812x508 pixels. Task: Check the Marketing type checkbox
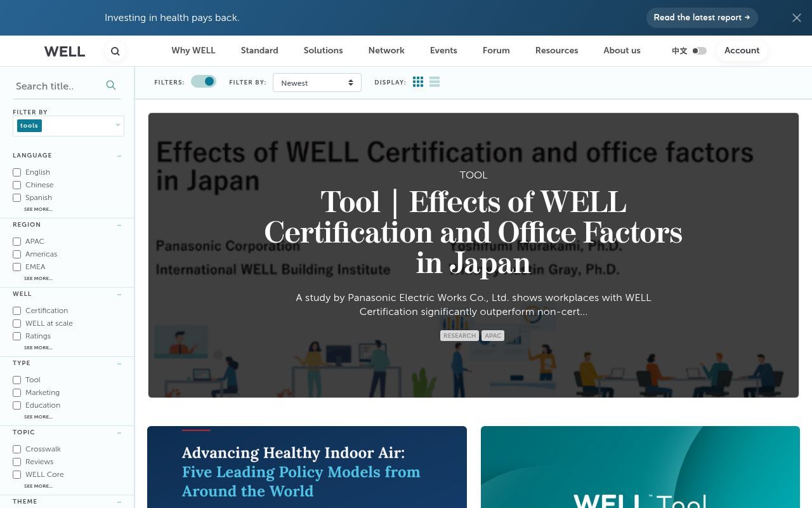[x=17, y=392]
